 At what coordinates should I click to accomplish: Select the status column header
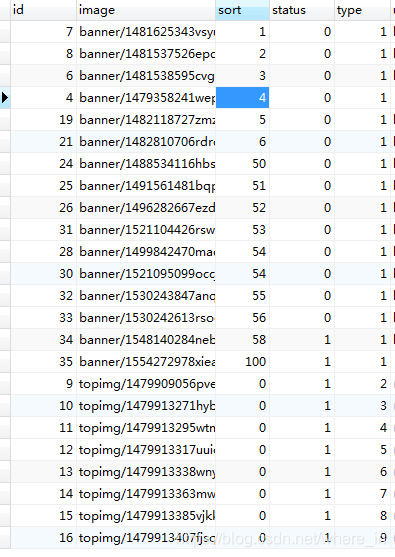pyautogui.click(x=302, y=10)
